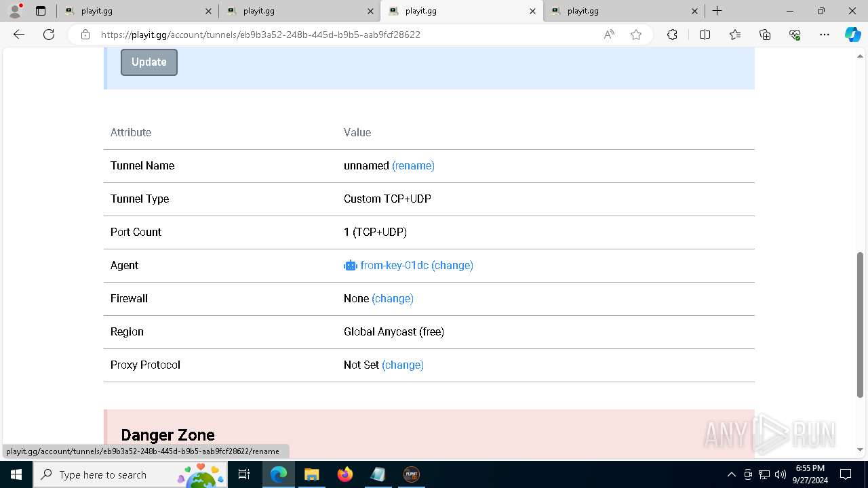Click the scrollbar up arrow
This screenshot has width=868, height=488.
pos(861,56)
